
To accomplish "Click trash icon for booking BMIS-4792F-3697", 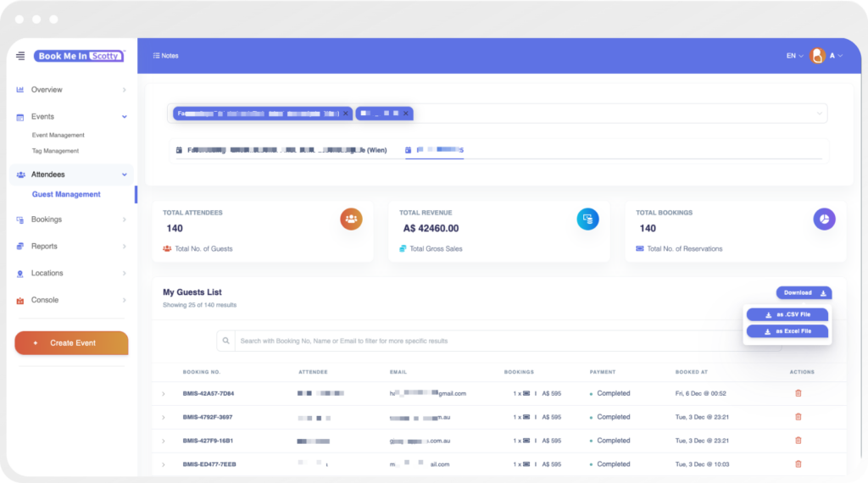I will [798, 417].
